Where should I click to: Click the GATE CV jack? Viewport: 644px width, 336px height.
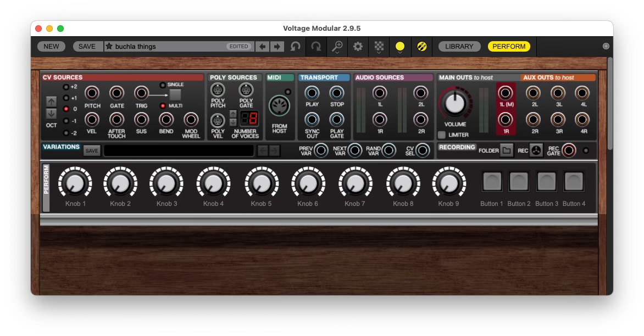[x=116, y=93]
